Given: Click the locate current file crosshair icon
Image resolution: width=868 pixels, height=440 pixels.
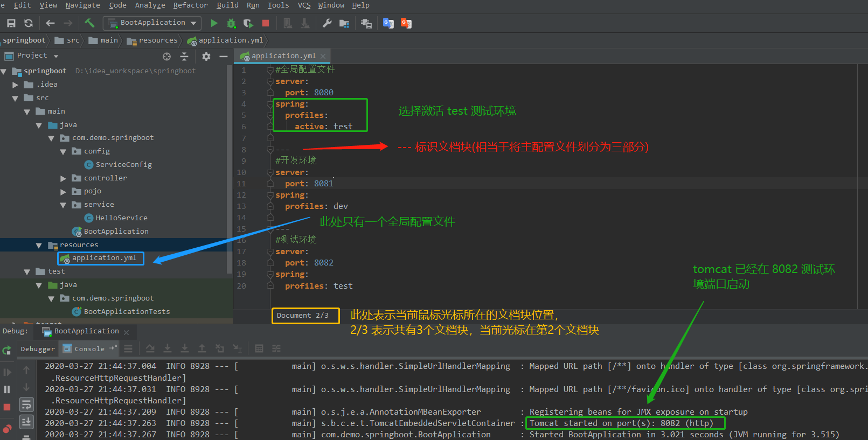Looking at the screenshot, I should 166,57.
